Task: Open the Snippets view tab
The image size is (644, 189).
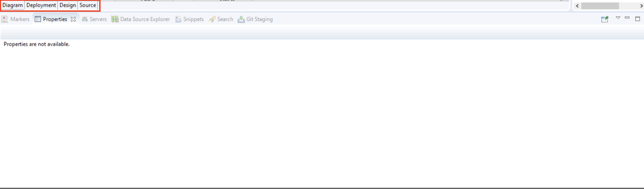Action: [x=190, y=19]
